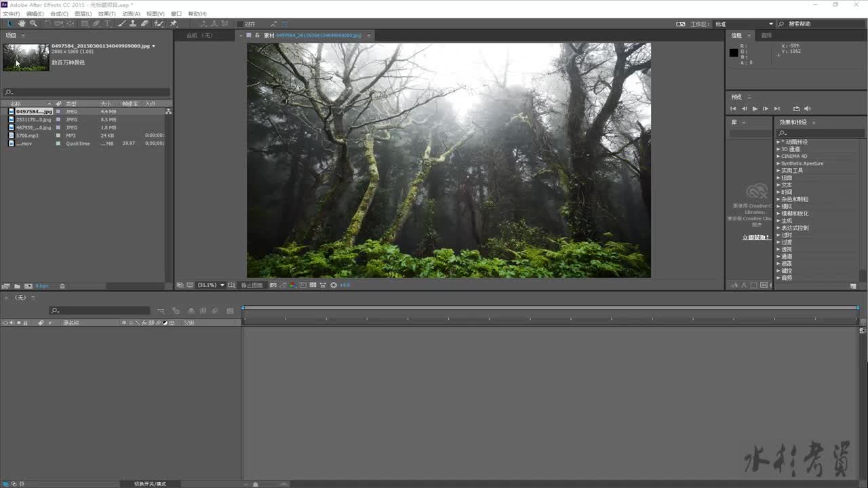Open the magnification ratio 31.1% dropdown
This screenshot has height=488, width=868.
click(x=211, y=285)
